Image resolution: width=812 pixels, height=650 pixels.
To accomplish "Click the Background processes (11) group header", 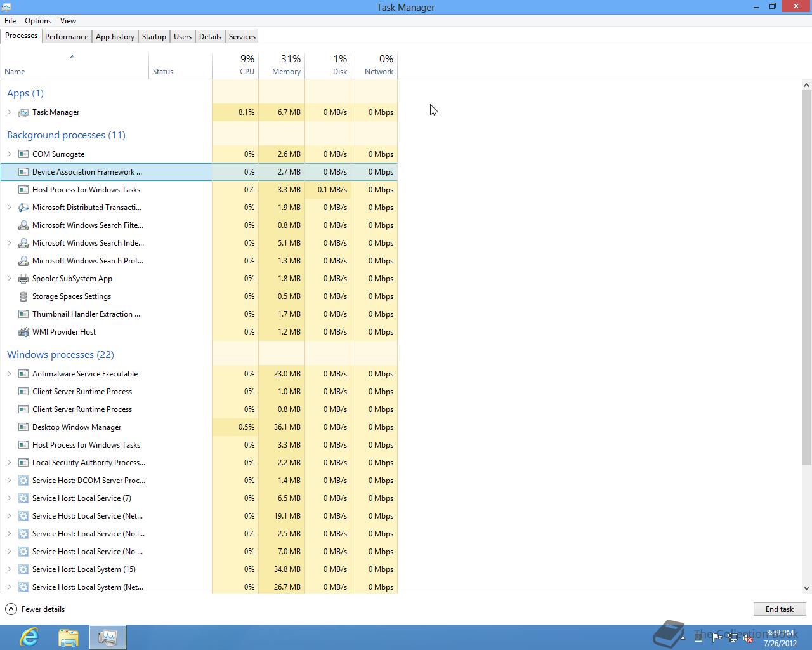I will click(x=66, y=135).
